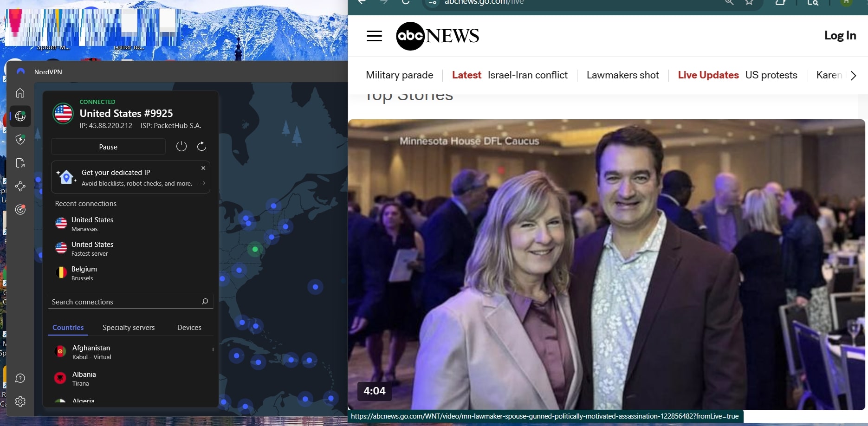Image resolution: width=868 pixels, height=426 pixels.
Task: Open Dark Web Monitor in sidebar
Action: pos(20,210)
